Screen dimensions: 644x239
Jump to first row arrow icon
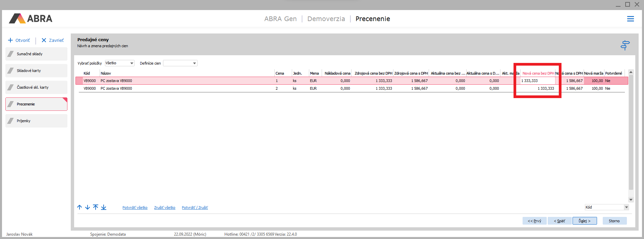tap(96, 207)
